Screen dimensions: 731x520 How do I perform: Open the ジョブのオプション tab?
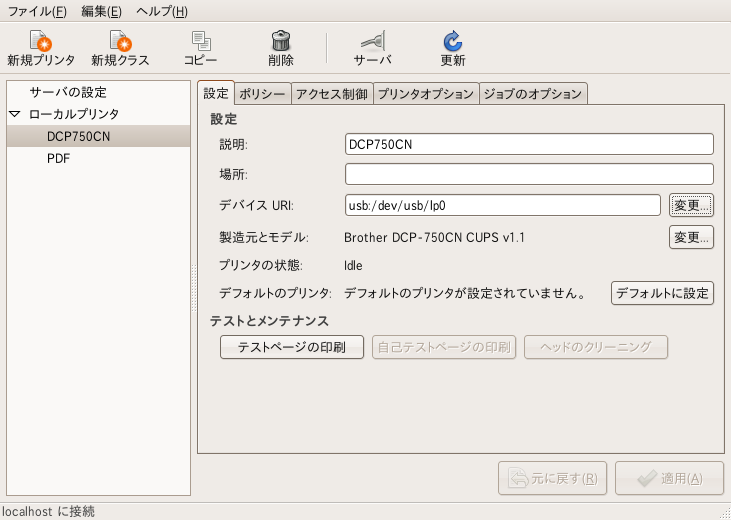coord(533,94)
